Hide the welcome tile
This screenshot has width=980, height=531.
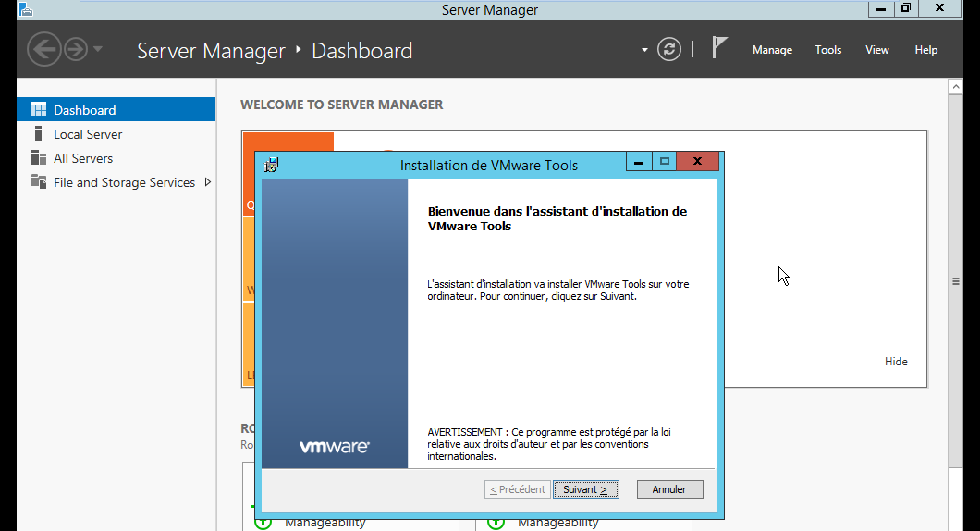click(x=896, y=362)
